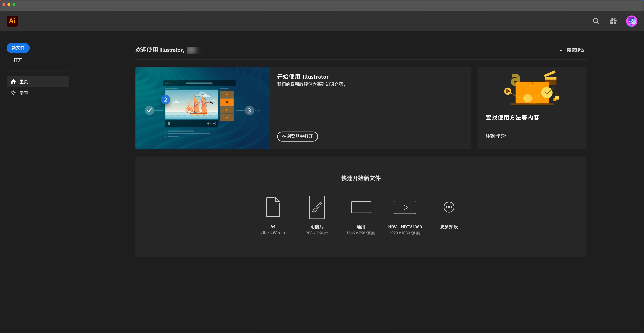Open the tutorial video thumbnail
The width and height of the screenshot is (644, 333).
[x=202, y=108]
